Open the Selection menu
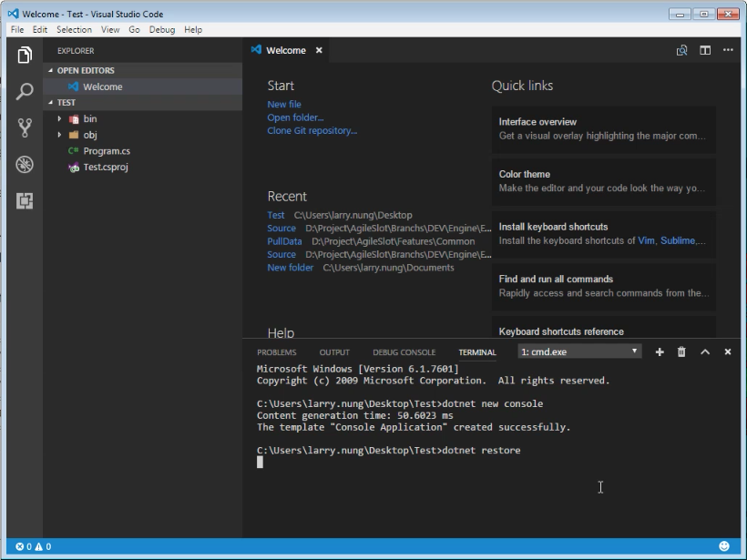The width and height of the screenshot is (747, 560). click(x=75, y=29)
